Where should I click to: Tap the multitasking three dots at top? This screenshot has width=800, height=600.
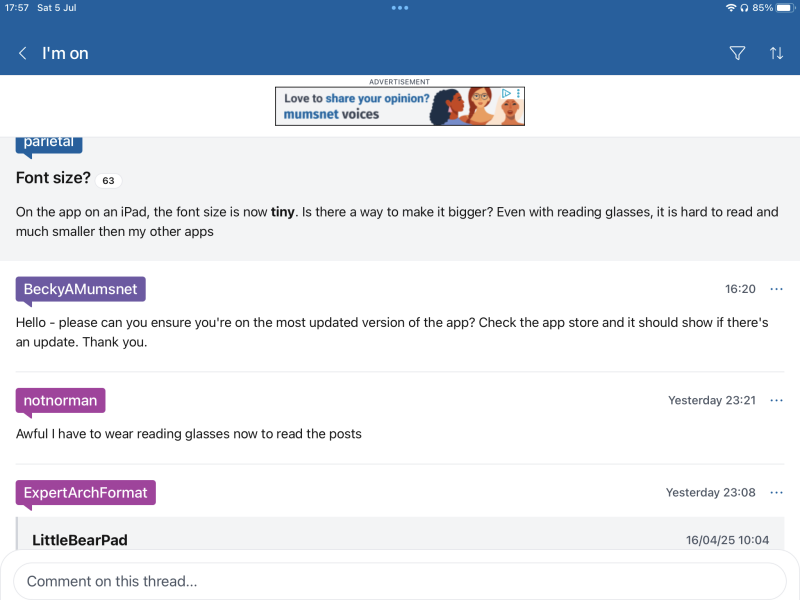tap(400, 8)
